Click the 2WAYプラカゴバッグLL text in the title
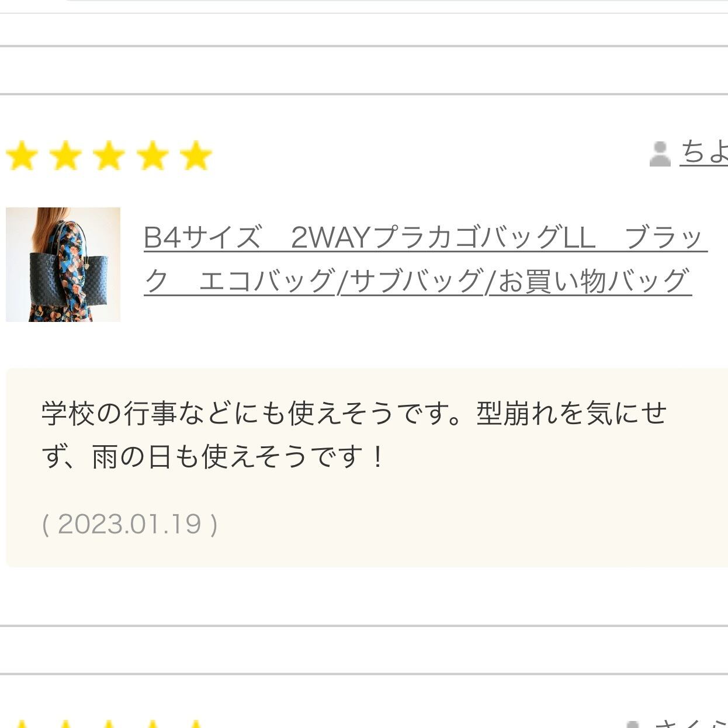The image size is (728, 728). tap(443, 237)
